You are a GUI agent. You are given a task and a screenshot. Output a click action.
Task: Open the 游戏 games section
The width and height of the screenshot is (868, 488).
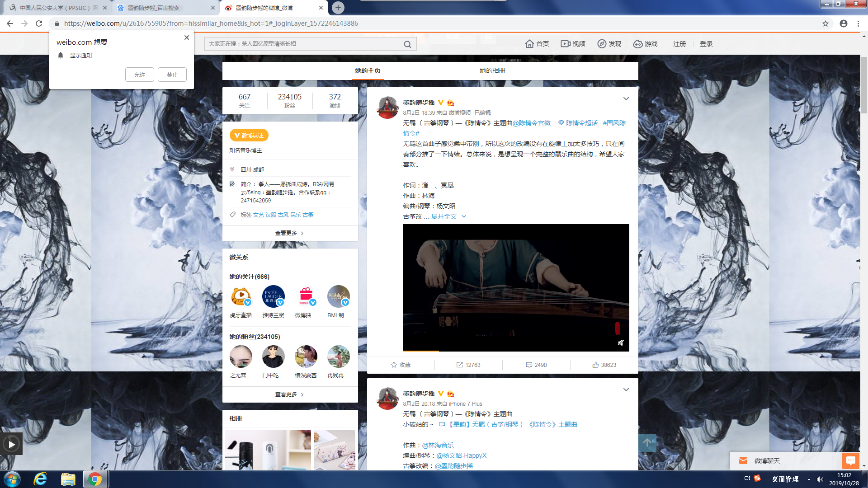(645, 44)
